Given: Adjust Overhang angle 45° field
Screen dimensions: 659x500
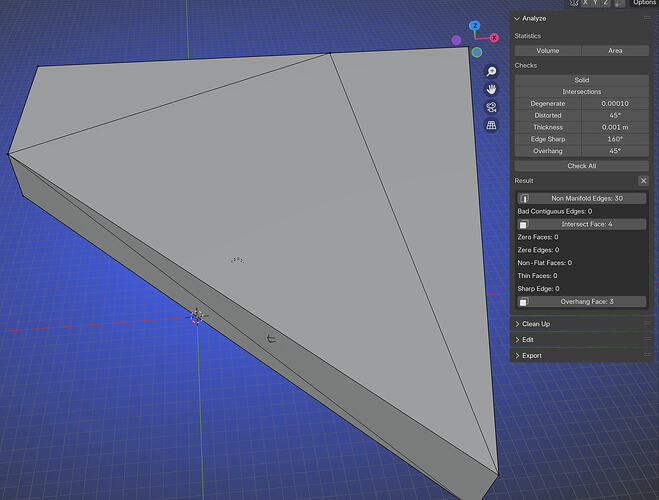Looking at the screenshot, I should [x=615, y=151].
